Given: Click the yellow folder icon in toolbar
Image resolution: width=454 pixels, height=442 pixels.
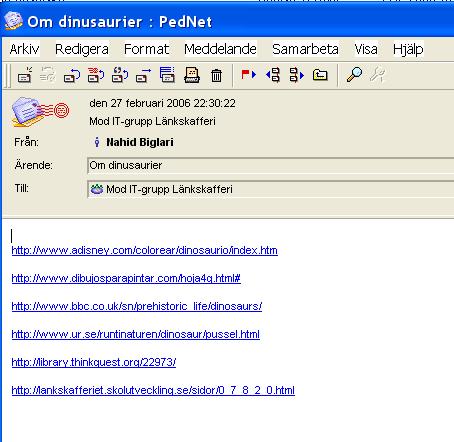Looking at the screenshot, I should pyautogui.click(x=320, y=75).
